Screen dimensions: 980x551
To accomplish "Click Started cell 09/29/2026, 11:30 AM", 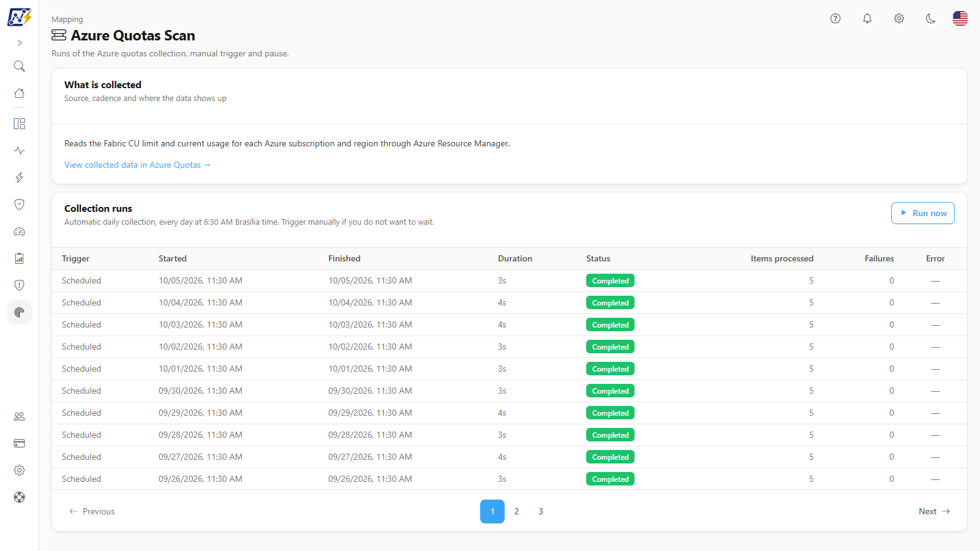I will click(200, 413).
